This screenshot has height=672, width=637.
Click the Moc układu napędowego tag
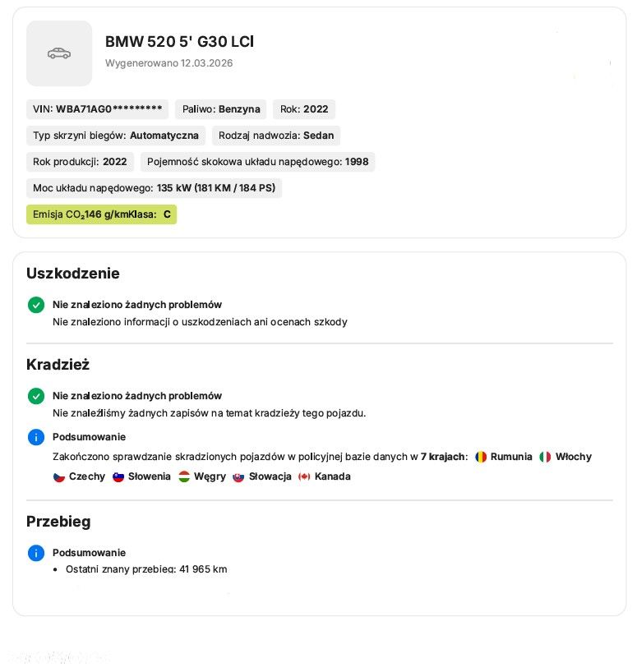coord(154,188)
